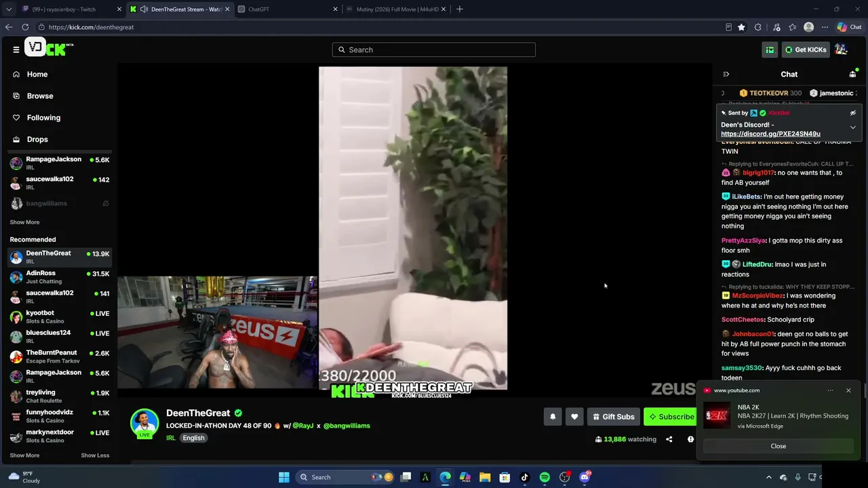Click the Windows taskbar search box

click(x=346, y=477)
